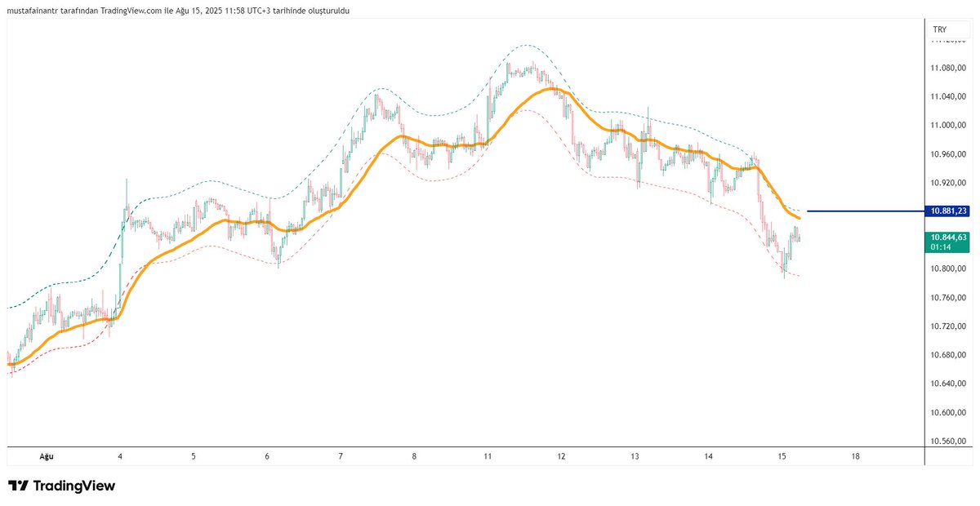Click date label 5 on time axis
This screenshot has width=980, height=506.
[x=194, y=457]
